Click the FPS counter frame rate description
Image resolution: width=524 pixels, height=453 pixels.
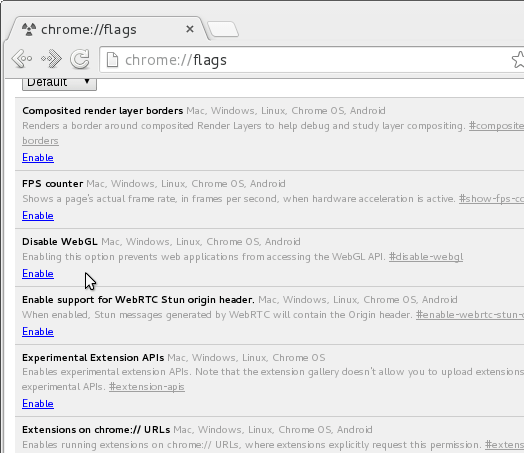(x=239, y=199)
